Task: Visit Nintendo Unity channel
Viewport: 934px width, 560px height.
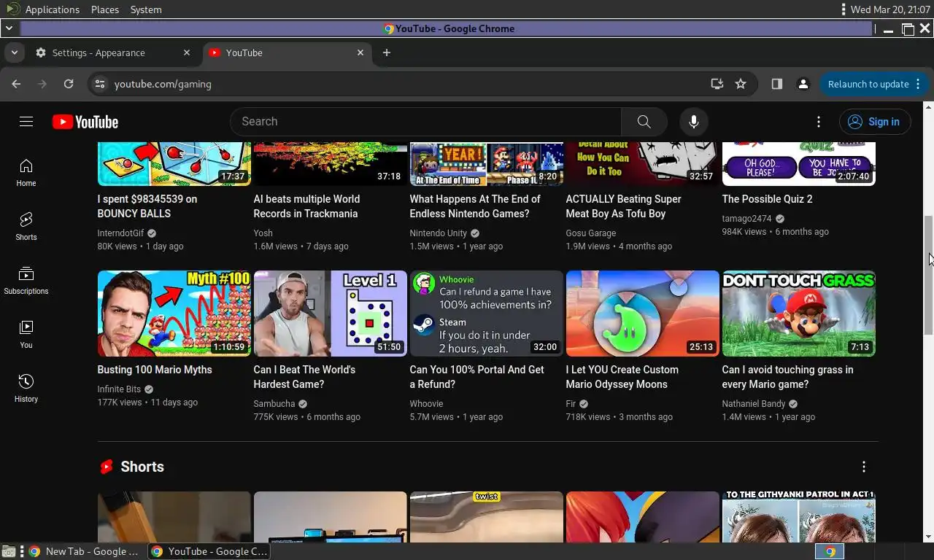Action: click(438, 233)
